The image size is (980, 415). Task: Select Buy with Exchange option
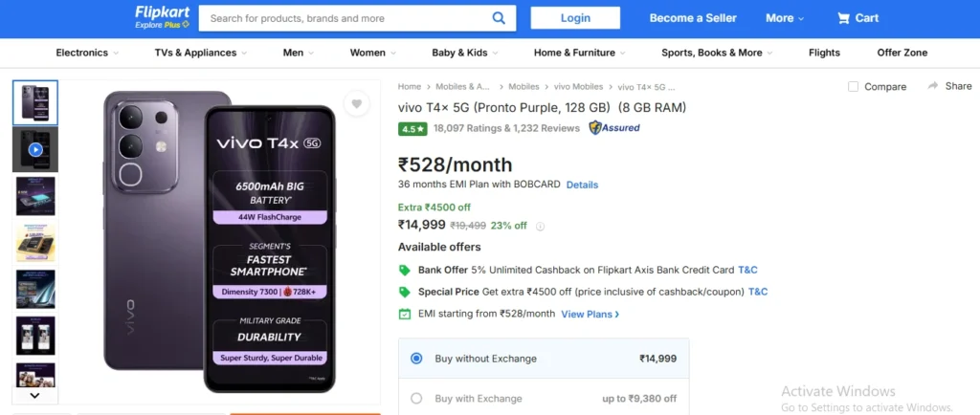click(x=416, y=398)
